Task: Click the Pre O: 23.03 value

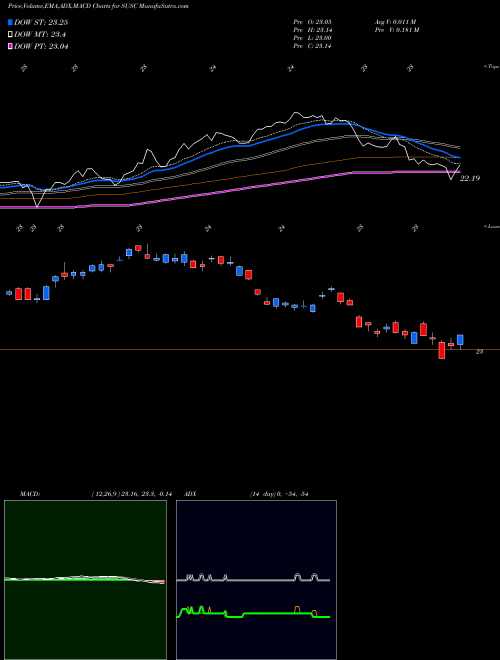Action: pos(312,22)
